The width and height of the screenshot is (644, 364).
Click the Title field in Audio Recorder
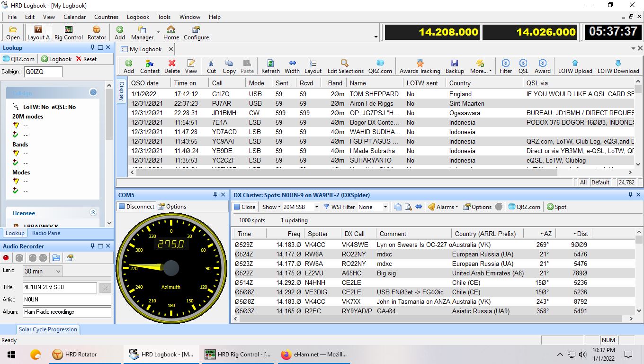pos(60,287)
